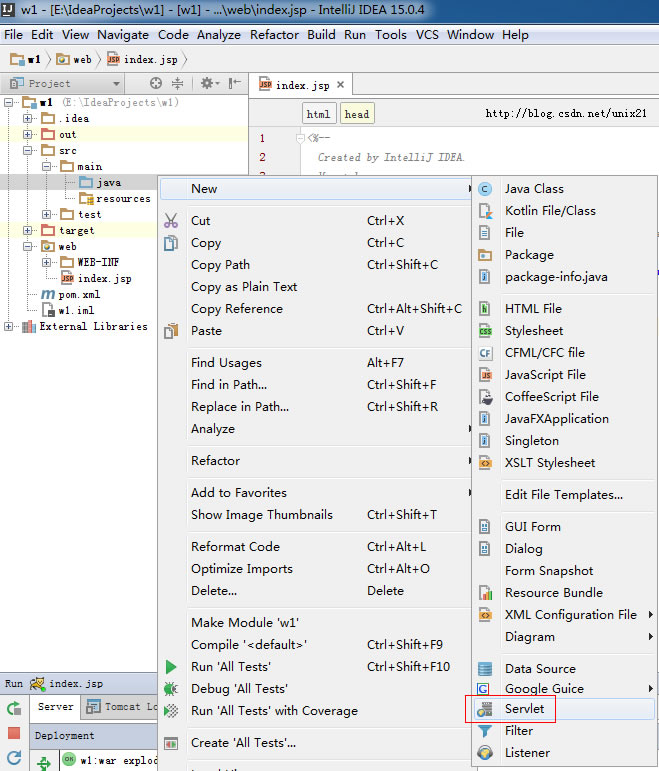Click the Collapse All icon in Project panel
The height and width of the screenshot is (771, 659).
tap(178, 84)
